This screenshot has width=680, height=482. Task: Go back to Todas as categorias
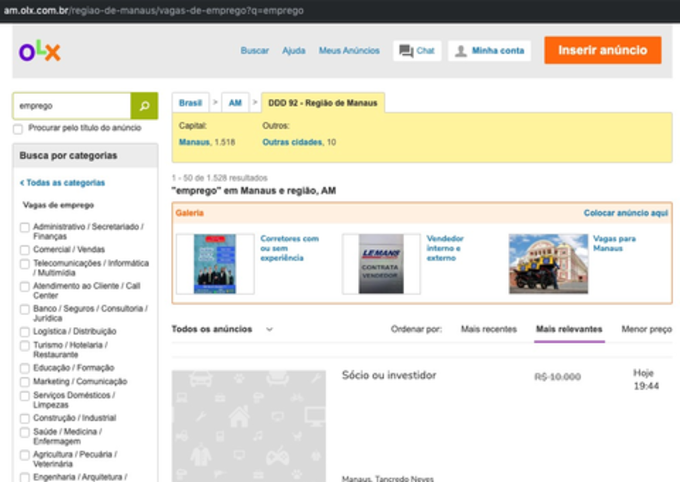(62, 183)
